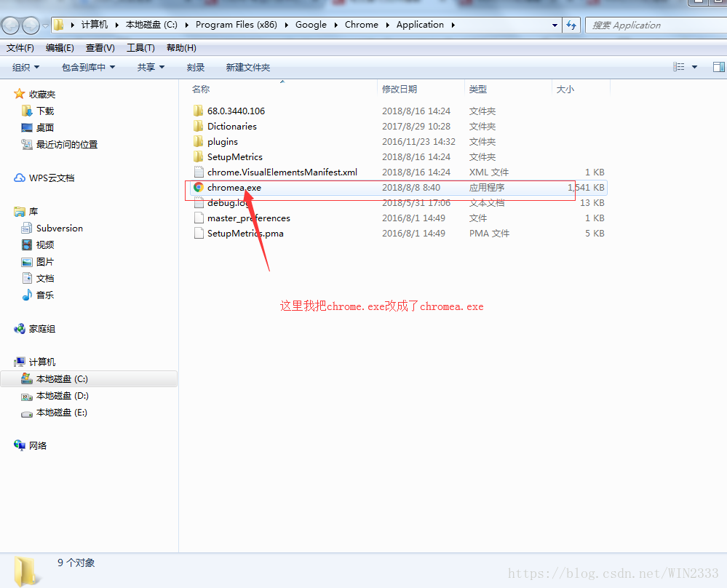The width and height of the screenshot is (727, 588).
Task: Open the 工具(T) menu
Action: (140, 48)
